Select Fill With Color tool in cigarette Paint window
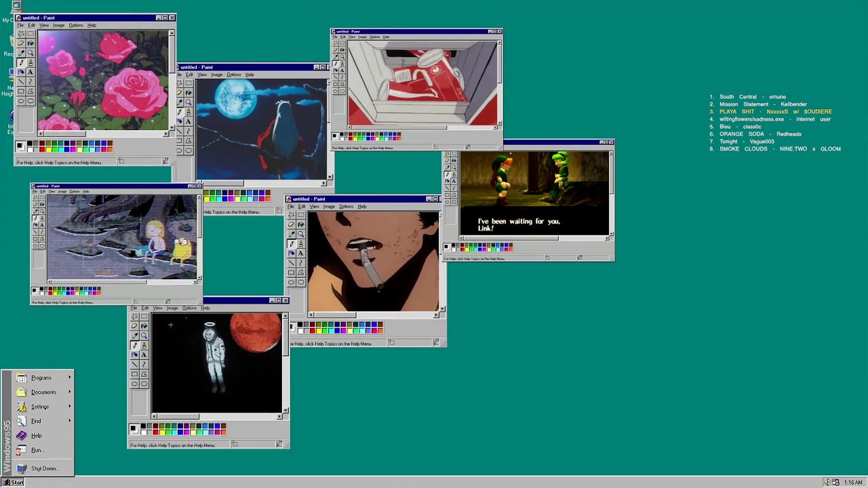 point(301,224)
